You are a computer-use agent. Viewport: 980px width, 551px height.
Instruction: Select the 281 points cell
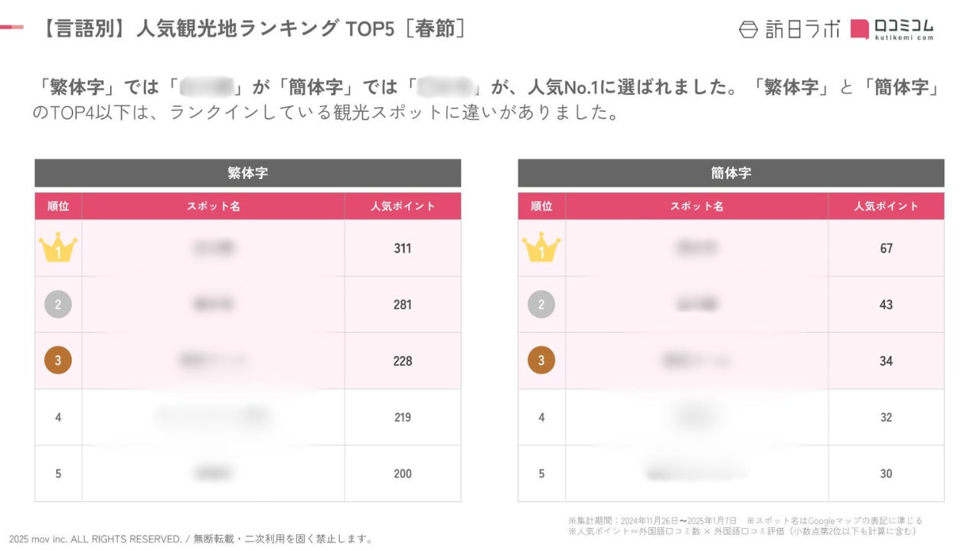(402, 305)
